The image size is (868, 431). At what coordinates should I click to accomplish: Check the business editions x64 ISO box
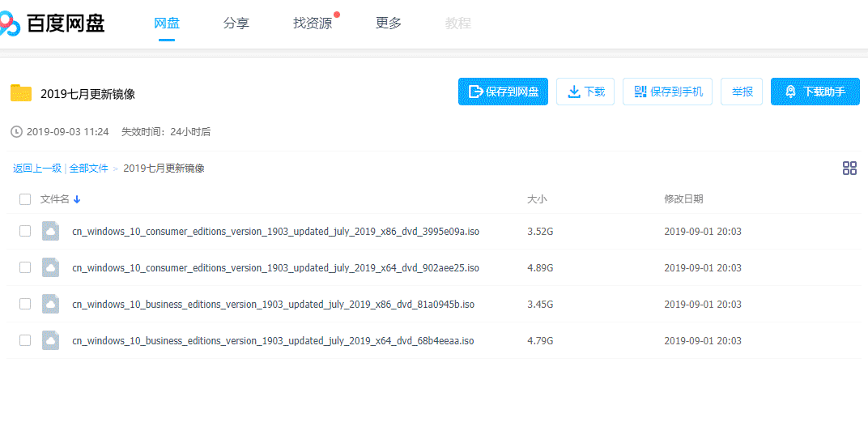[x=25, y=340]
